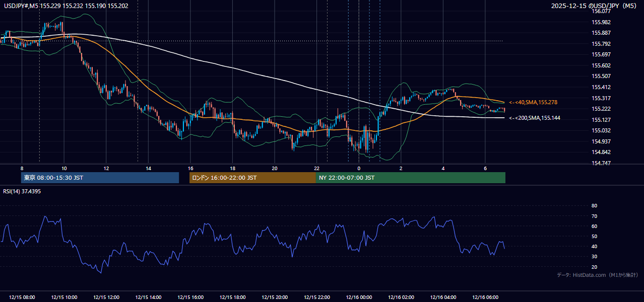644x302 pixels.
Task: Click hour label 14 under the price chart
Action: click(148, 168)
